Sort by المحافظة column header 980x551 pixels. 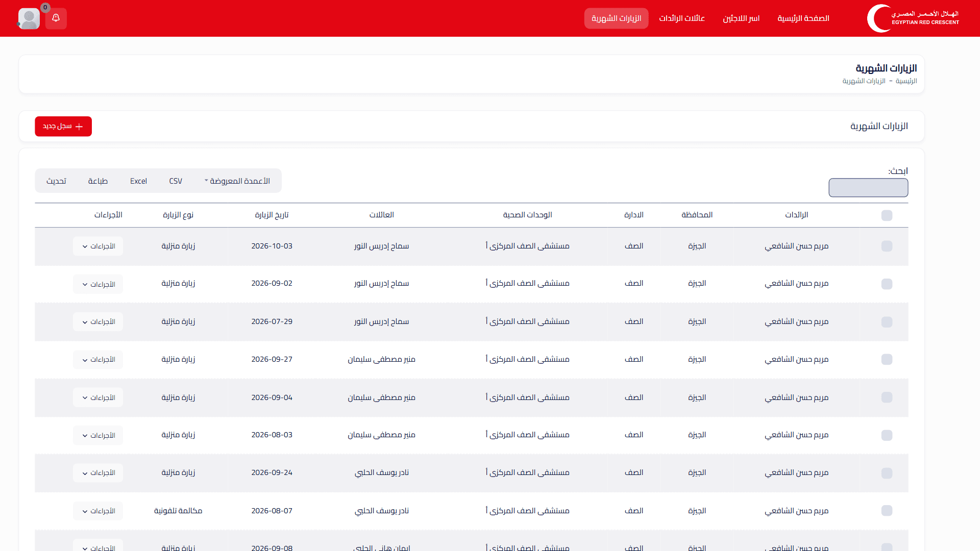(x=697, y=215)
